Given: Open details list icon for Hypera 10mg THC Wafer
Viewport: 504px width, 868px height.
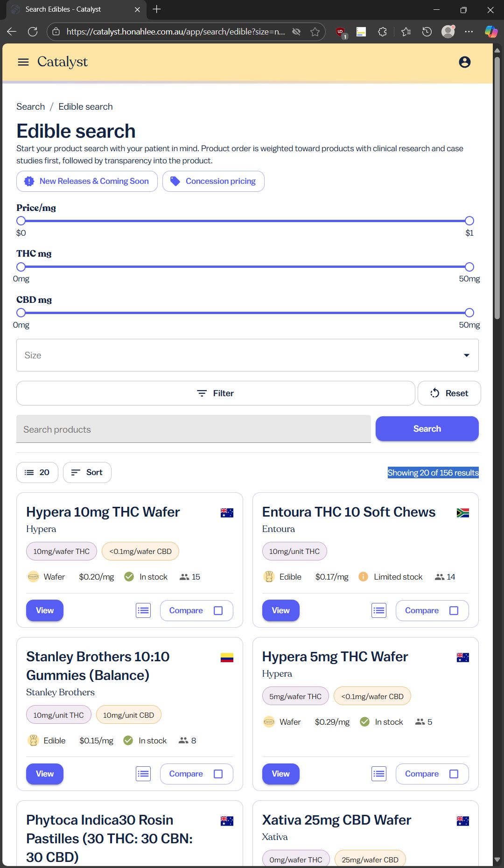Looking at the screenshot, I should [x=143, y=610].
